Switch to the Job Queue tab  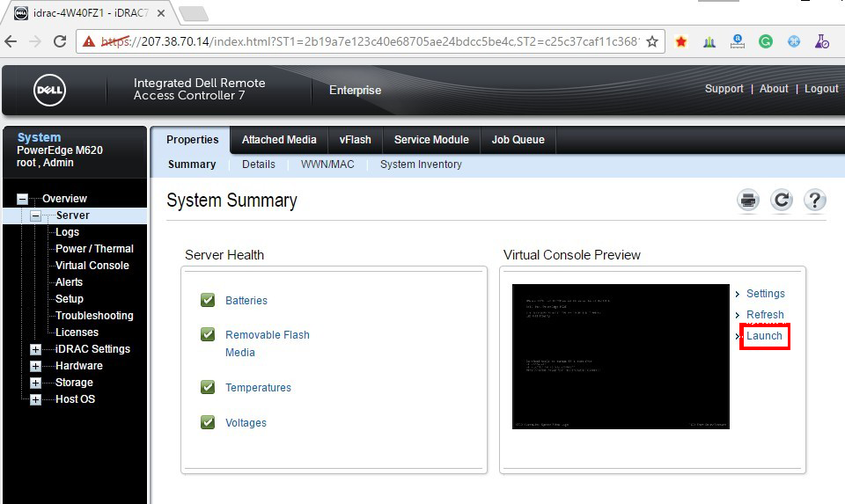518,140
